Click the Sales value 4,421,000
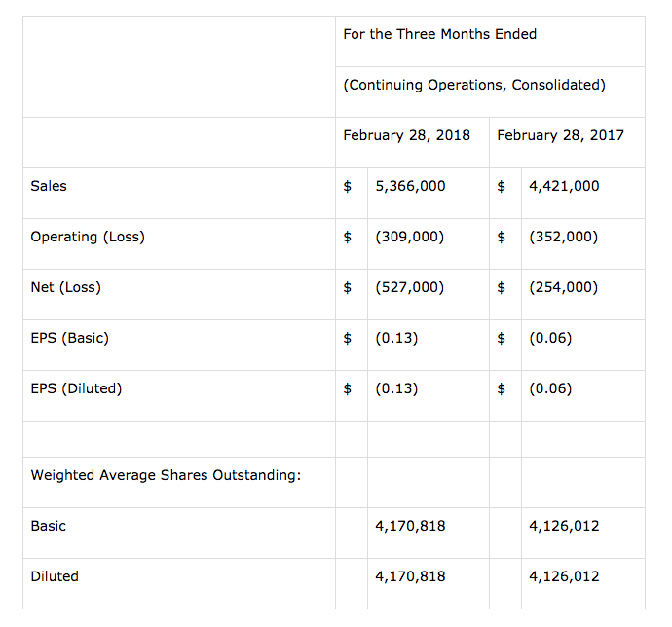The image size is (672, 627). click(x=564, y=186)
